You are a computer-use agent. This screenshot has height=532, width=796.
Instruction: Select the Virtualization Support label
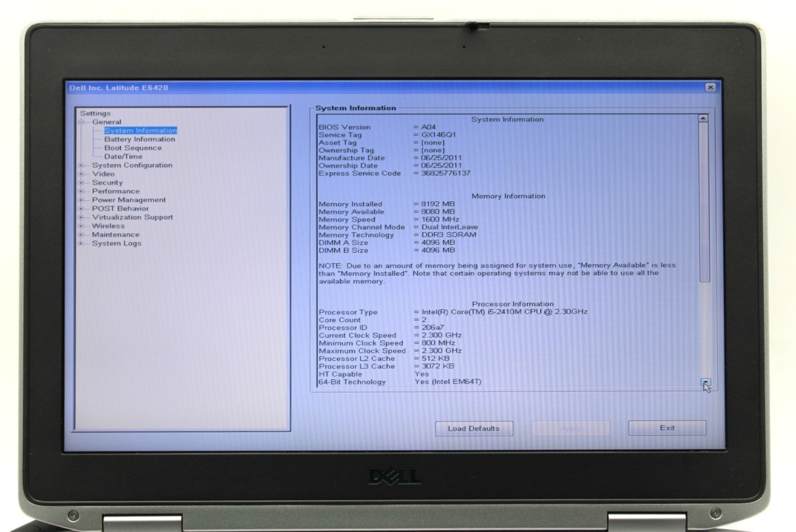[132, 218]
